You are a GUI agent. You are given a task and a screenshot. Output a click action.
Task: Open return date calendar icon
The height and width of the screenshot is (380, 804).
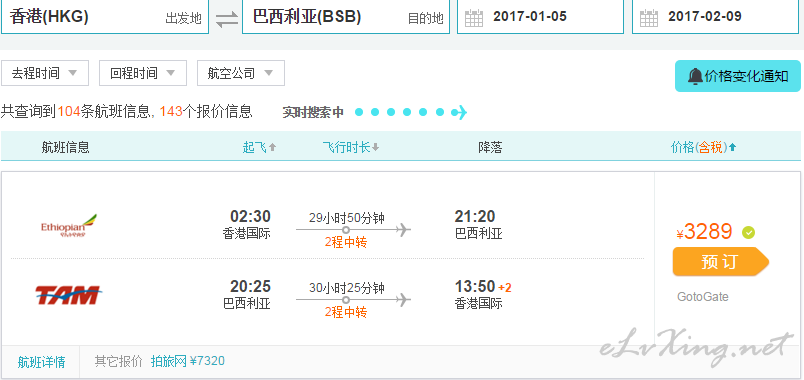(x=649, y=18)
